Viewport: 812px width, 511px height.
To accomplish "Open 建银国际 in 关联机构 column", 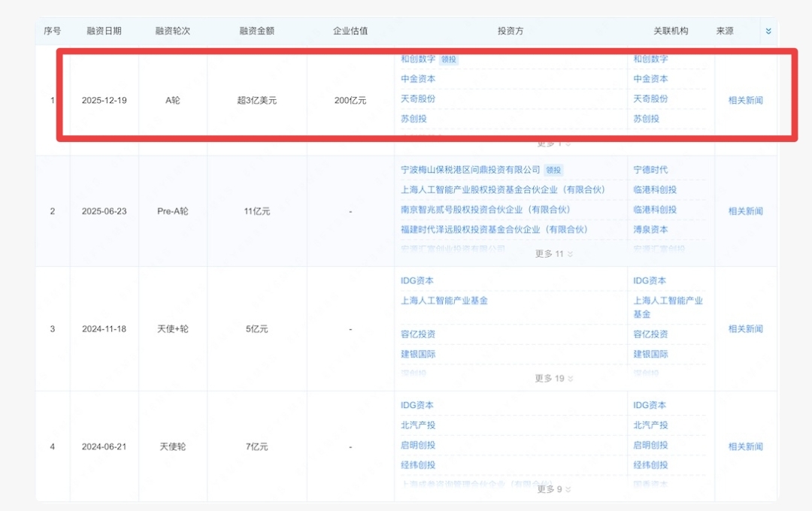I will pos(650,354).
